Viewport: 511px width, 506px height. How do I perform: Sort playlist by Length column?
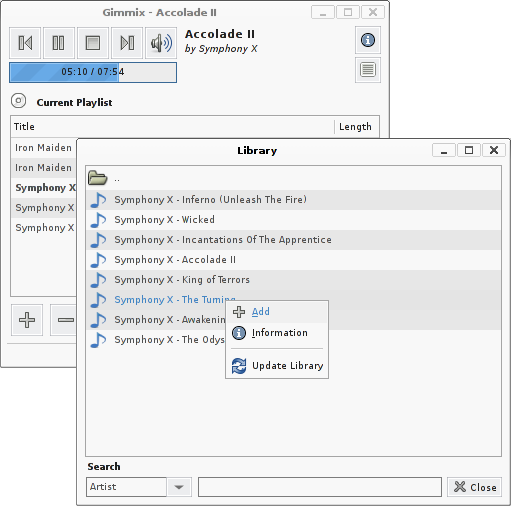tap(357, 127)
